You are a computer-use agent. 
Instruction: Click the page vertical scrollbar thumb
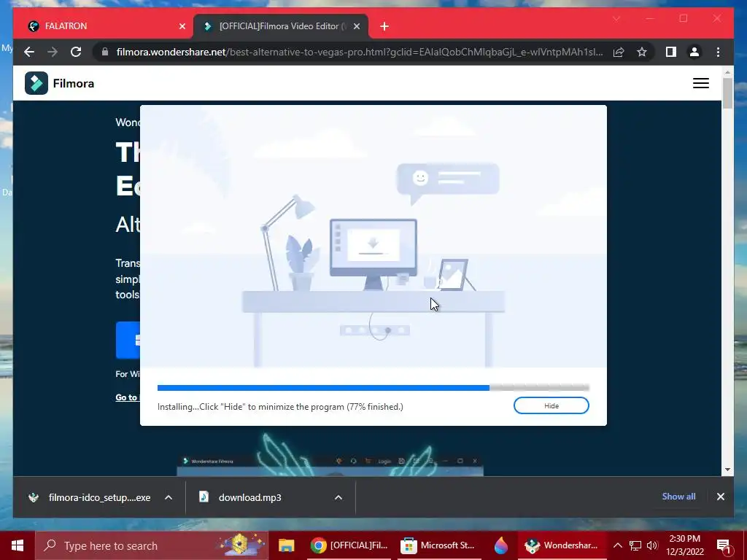(727, 93)
